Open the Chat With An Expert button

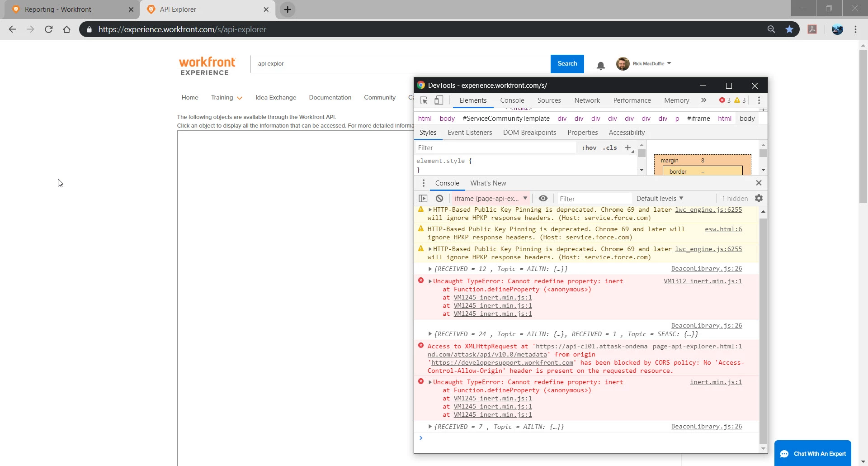point(813,454)
